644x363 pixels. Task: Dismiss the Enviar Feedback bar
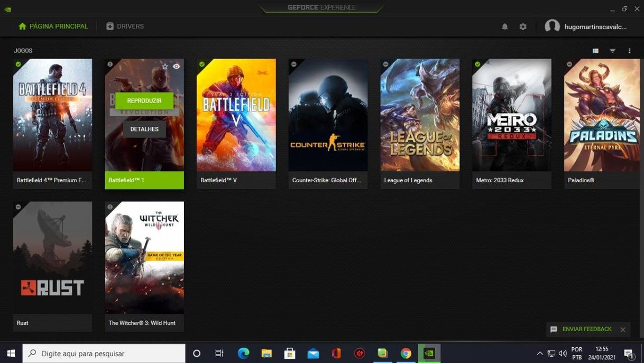(623, 329)
